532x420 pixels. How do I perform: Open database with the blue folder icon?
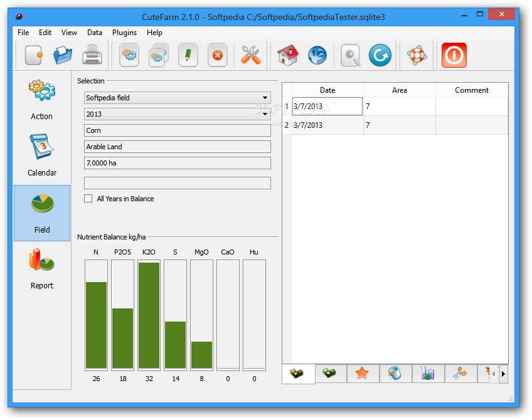coord(63,55)
